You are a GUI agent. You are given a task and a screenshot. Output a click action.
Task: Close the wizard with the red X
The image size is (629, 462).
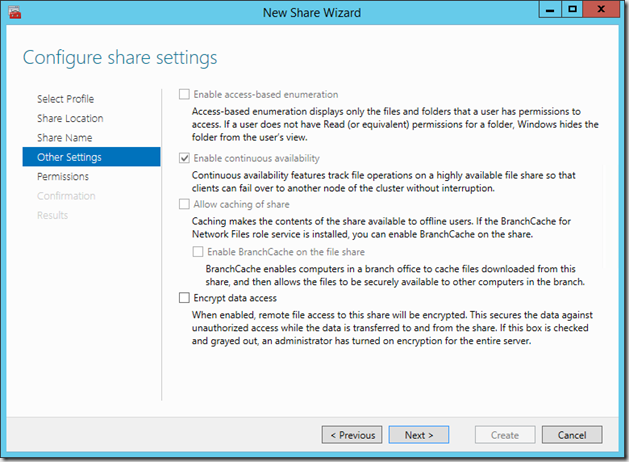pos(601,9)
